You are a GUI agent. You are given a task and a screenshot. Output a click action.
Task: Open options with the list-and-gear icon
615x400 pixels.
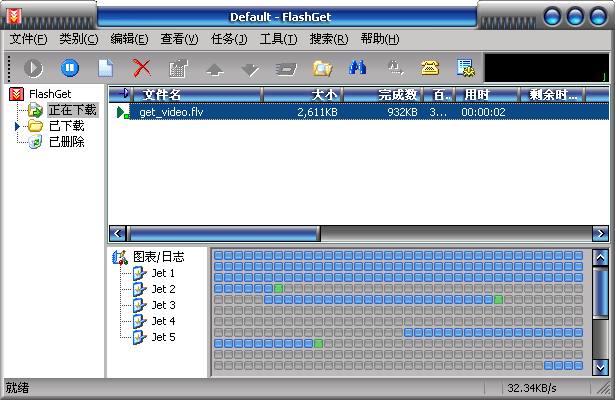466,68
